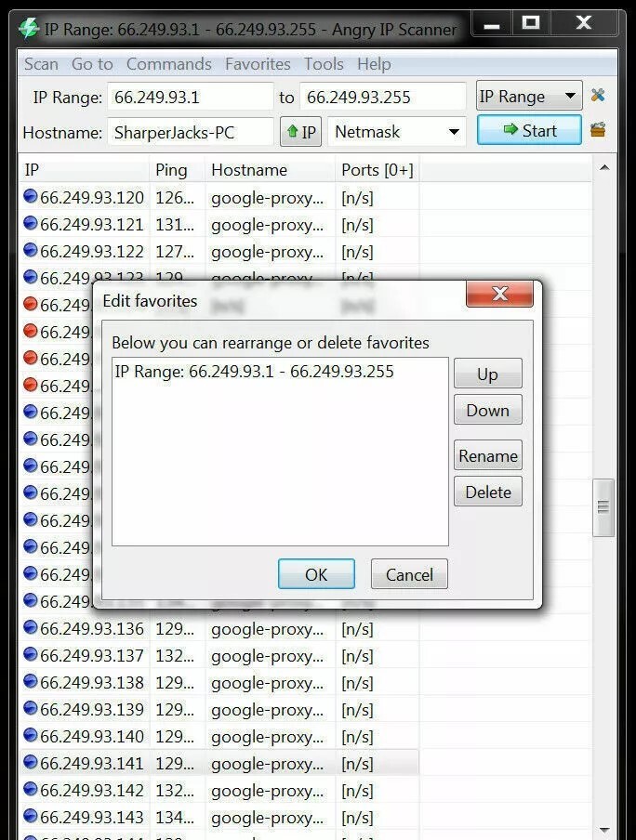Select the row 66.249.93.142
Screen dimensions: 636x840
tap(219, 790)
